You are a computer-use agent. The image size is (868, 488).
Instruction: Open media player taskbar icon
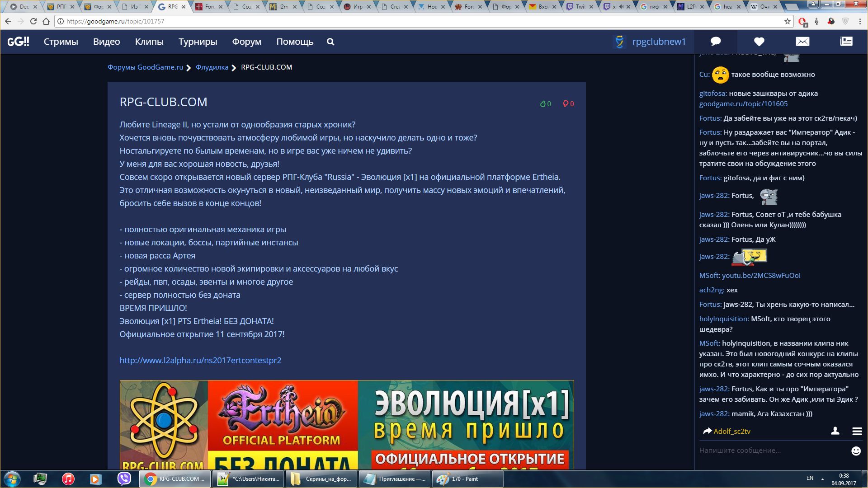(x=95, y=479)
